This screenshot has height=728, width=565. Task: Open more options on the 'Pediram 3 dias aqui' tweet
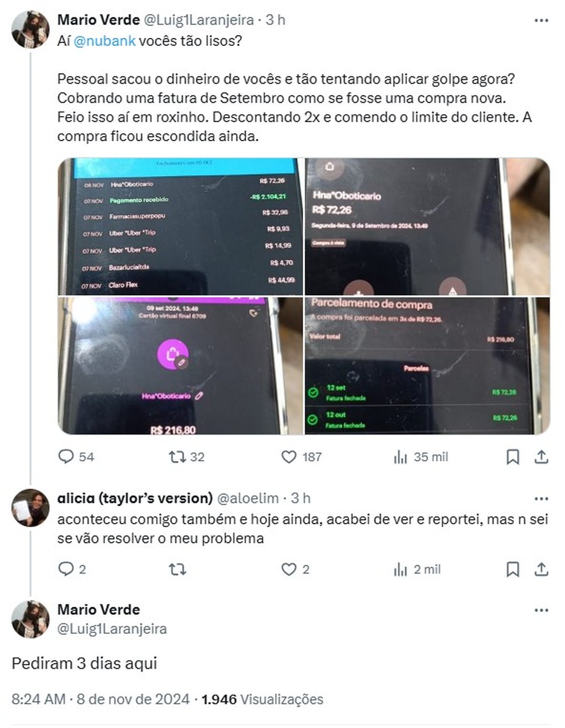coord(541,610)
